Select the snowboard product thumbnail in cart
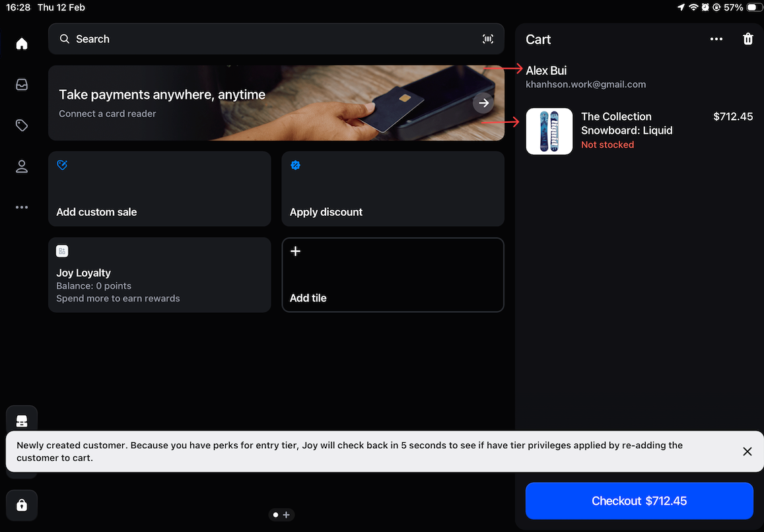 point(549,131)
